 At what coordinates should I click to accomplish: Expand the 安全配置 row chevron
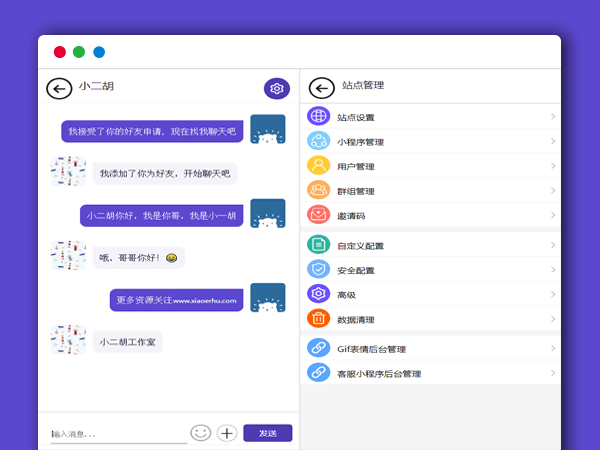tap(553, 270)
